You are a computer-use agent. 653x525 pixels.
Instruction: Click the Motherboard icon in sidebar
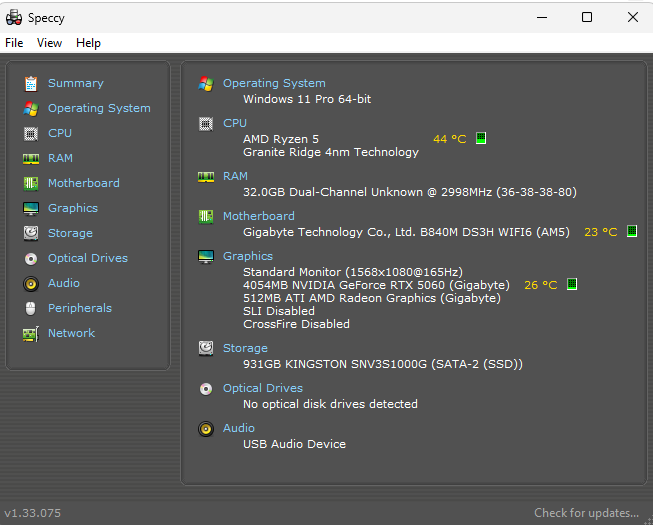[31, 184]
